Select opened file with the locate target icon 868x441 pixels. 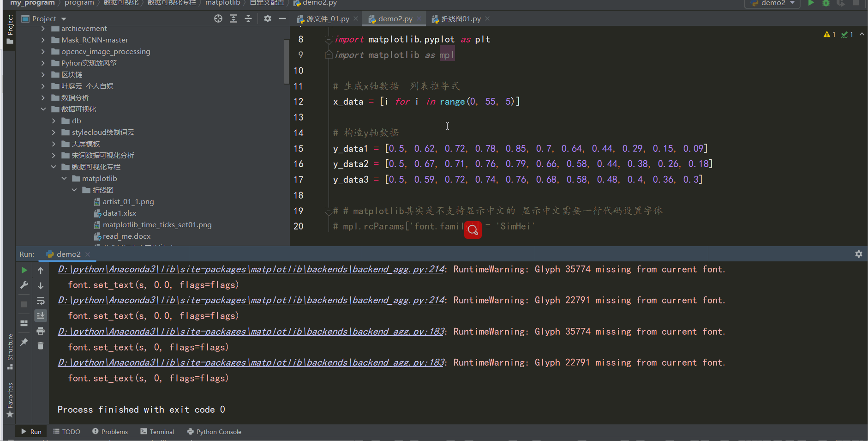click(x=218, y=18)
